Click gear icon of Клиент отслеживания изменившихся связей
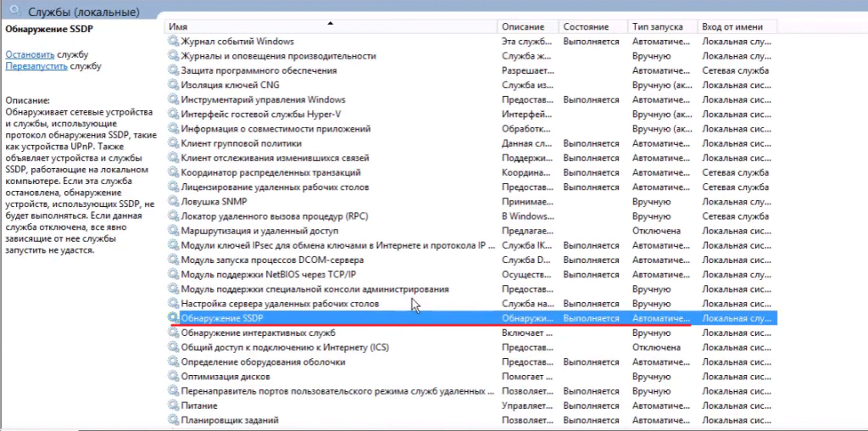 173,158
